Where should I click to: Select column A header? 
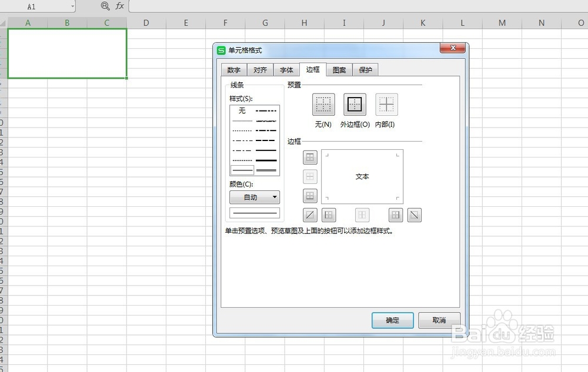[x=28, y=23]
